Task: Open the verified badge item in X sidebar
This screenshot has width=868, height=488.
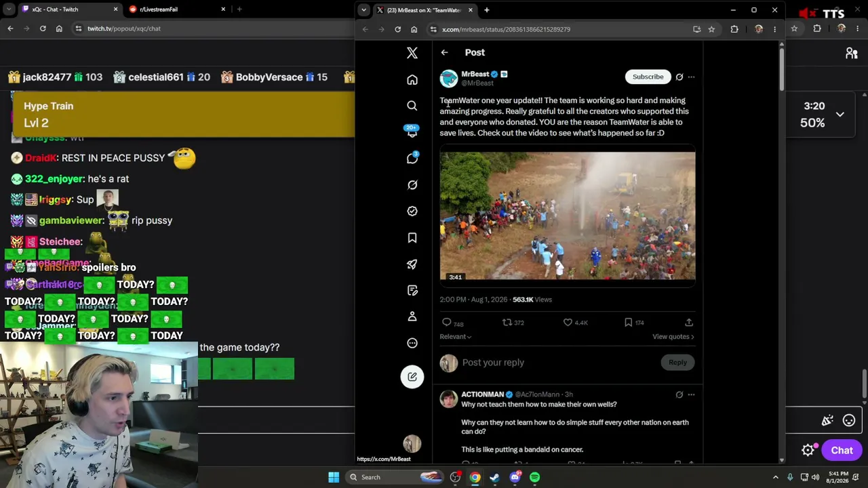Action: (412, 211)
